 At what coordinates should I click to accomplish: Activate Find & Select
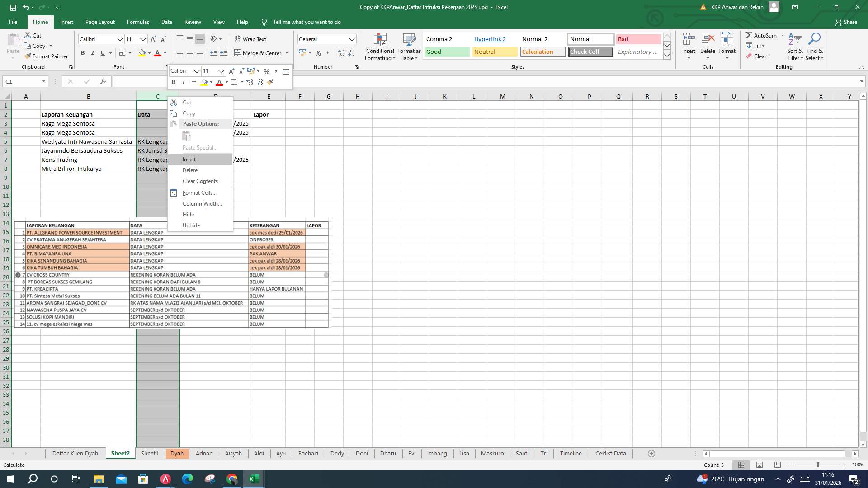815,47
